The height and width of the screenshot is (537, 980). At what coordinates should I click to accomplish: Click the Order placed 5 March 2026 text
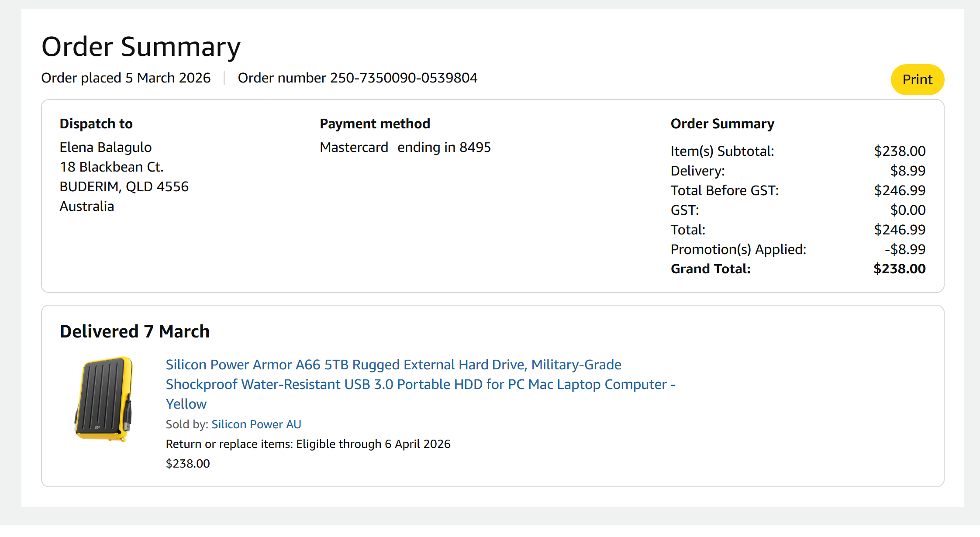click(x=126, y=78)
